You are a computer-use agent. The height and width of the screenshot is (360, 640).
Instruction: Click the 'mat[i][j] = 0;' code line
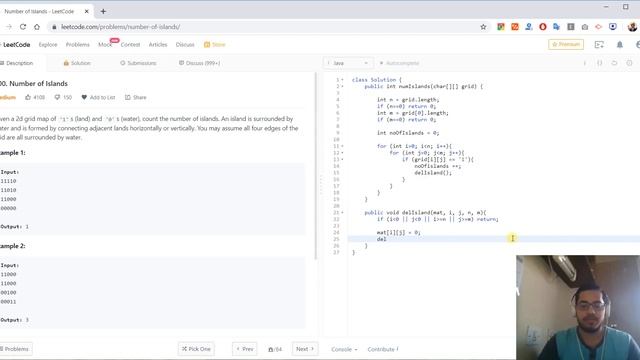click(x=398, y=232)
